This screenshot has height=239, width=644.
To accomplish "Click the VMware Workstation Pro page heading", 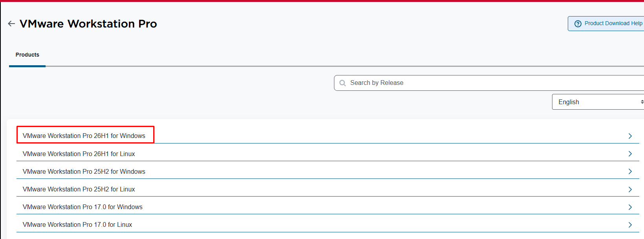I will (88, 24).
